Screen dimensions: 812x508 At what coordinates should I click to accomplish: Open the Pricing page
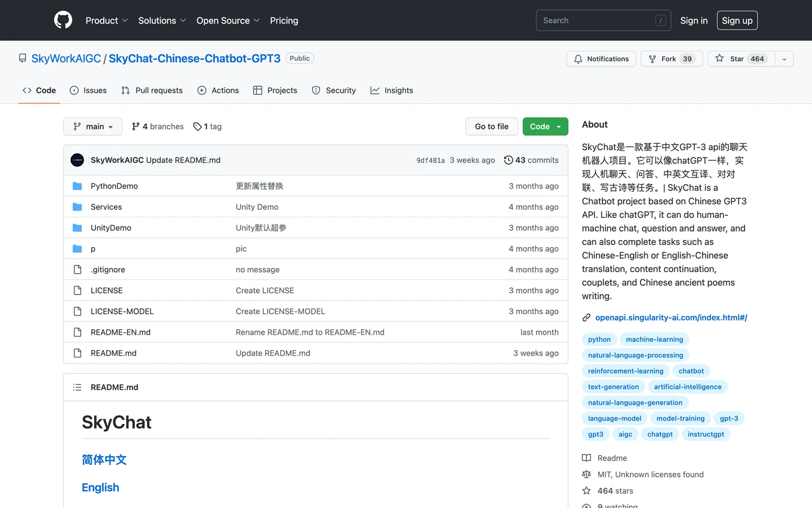point(284,20)
